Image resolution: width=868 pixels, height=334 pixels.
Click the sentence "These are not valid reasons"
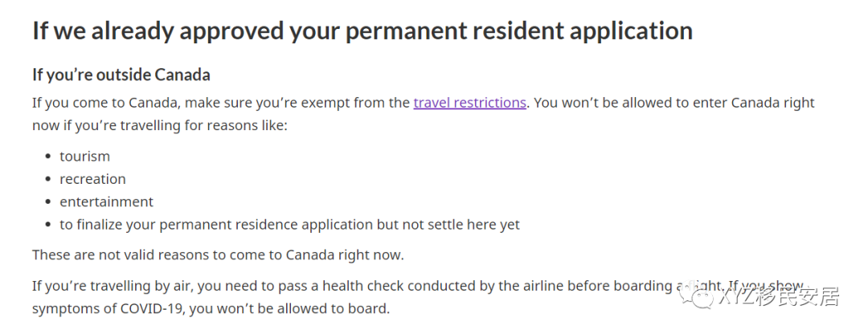coord(218,255)
